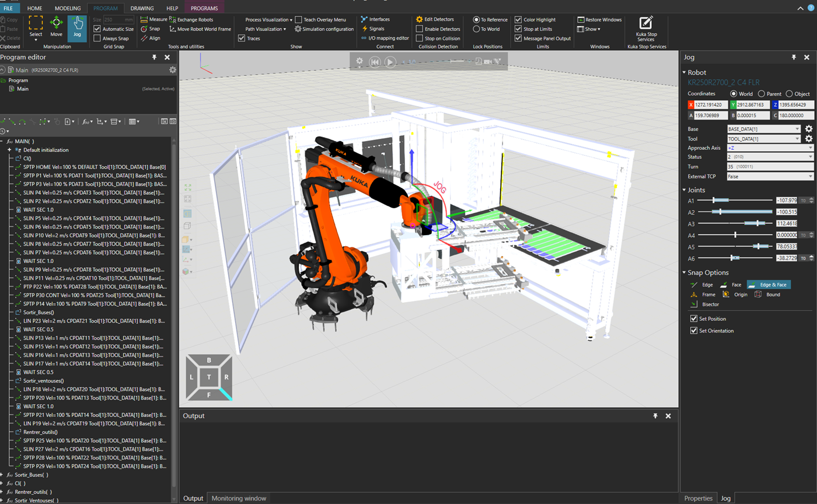Collapse the MAIN( ) routine
The width and height of the screenshot is (817, 504).
tap(2, 141)
